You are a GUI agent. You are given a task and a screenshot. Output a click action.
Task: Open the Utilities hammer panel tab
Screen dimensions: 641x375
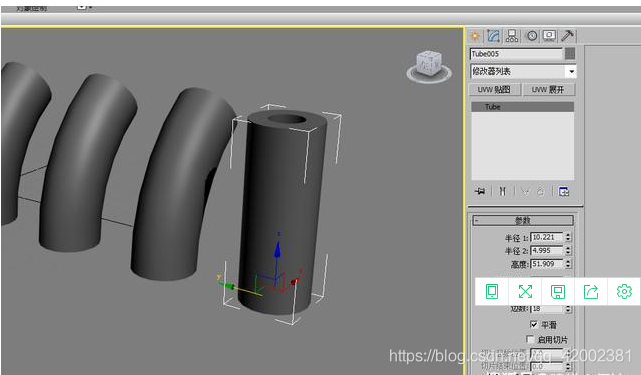[x=567, y=36]
